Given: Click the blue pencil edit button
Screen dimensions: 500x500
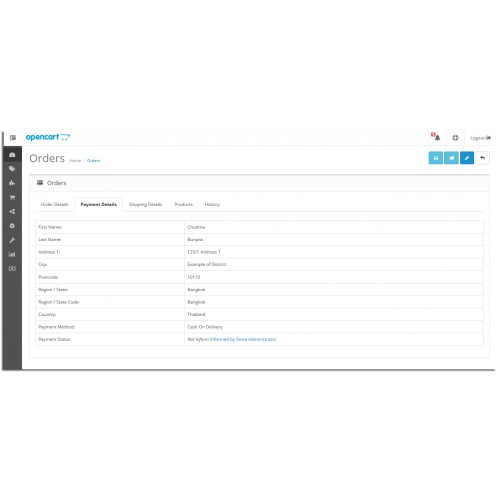Looking at the screenshot, I should pyautogui.click(x=467, y=158).
